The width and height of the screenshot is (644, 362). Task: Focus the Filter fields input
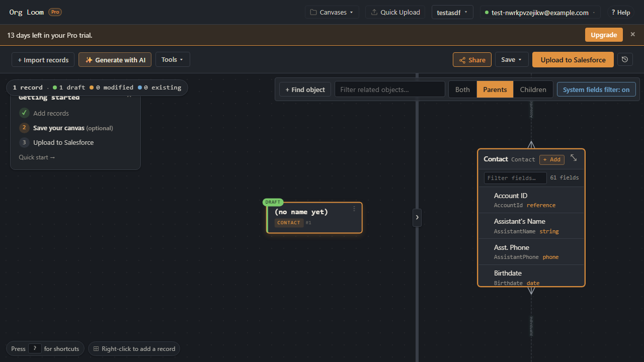tap(515, 178)
